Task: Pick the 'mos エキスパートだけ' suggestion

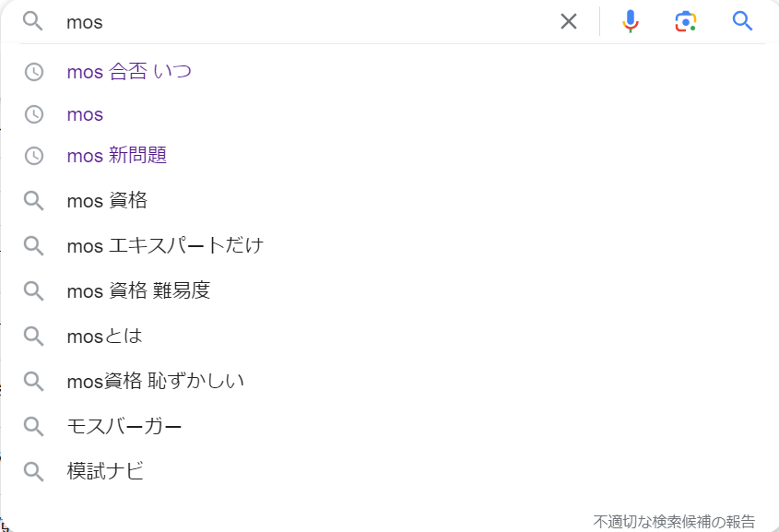Action: coord(165,245)
